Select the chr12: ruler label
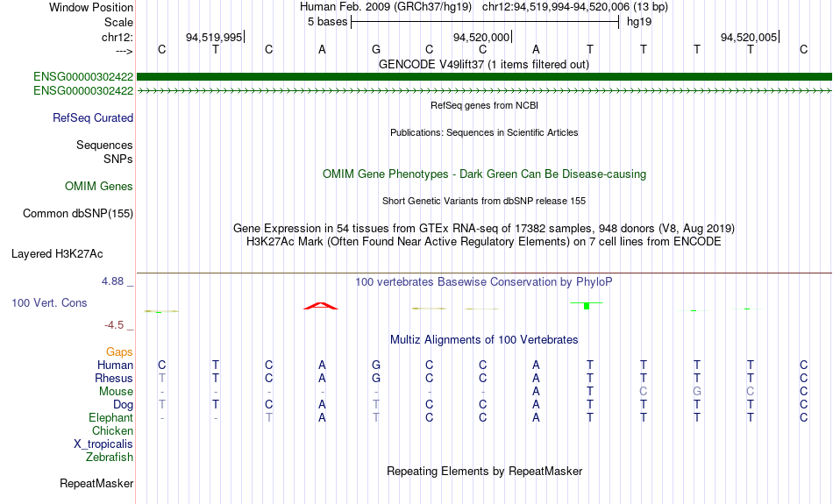The image size is (833, 504). pyautogui.click(x=117, y=37)
